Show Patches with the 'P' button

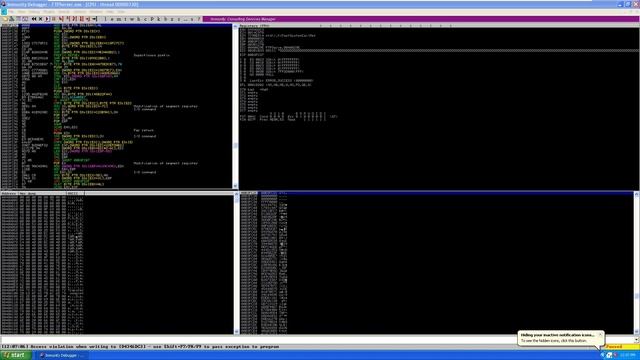pos(152,19)
